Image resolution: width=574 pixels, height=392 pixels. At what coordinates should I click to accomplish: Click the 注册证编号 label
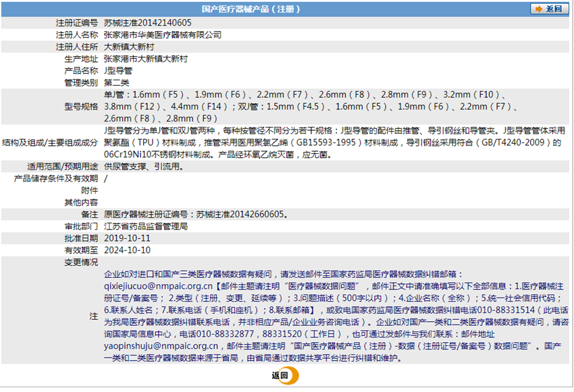point(77,23)
